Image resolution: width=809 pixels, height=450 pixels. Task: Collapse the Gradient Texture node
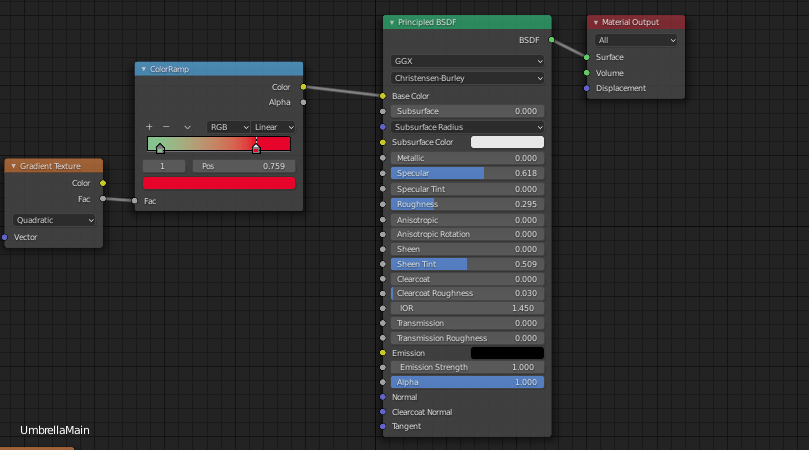(x=14, y=166)
